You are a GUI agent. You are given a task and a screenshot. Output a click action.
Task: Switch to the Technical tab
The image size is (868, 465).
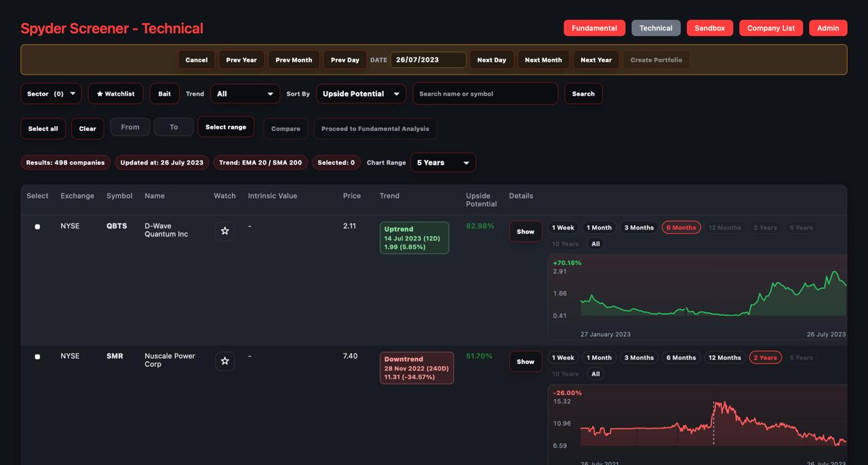656,28
